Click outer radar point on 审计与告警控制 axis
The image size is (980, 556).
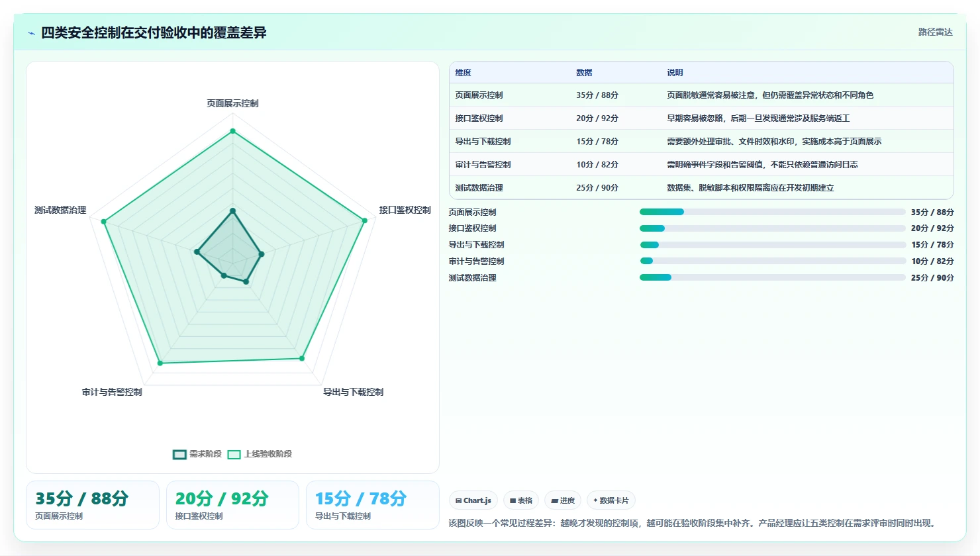click(x=160, y=363)
